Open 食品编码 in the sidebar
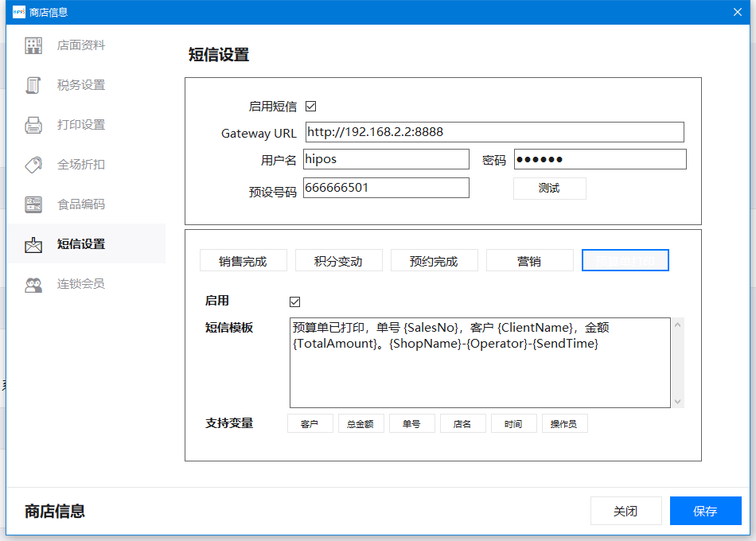Viewport: 756px width, 541px height. point(86,204)
